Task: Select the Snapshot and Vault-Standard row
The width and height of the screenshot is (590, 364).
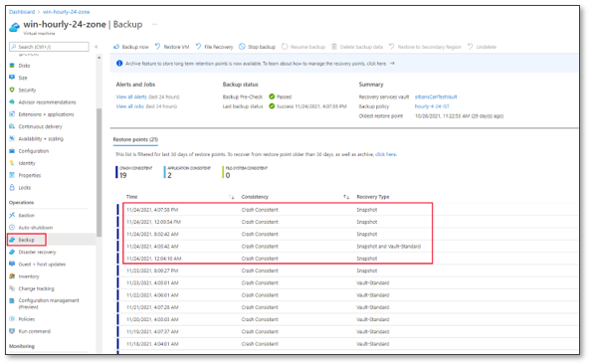Action: pos(278,247)
